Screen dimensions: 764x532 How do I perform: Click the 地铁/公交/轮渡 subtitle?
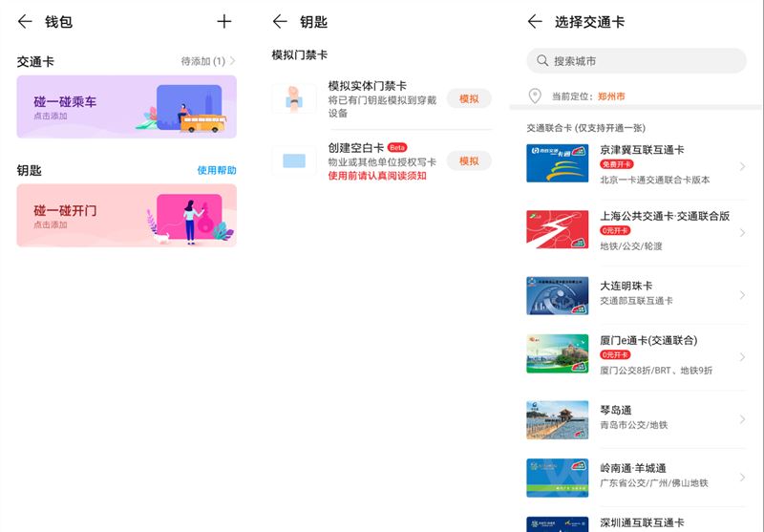tap(631, 246)
